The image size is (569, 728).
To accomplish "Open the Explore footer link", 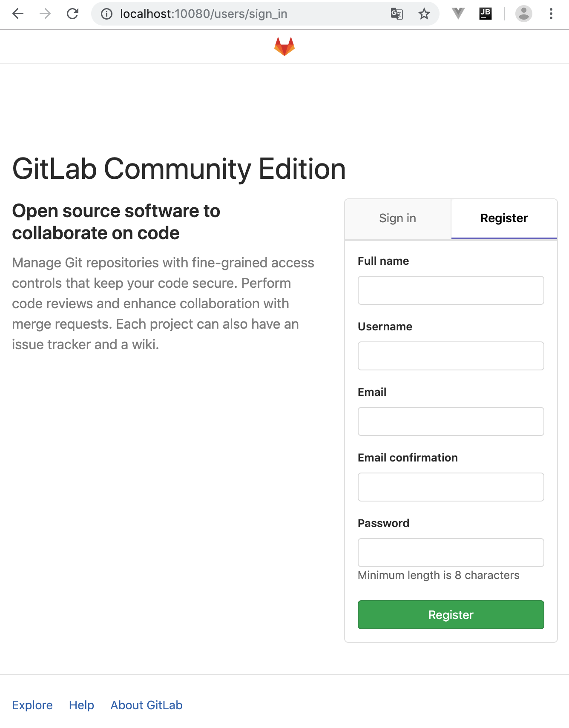I will point(32,705).
